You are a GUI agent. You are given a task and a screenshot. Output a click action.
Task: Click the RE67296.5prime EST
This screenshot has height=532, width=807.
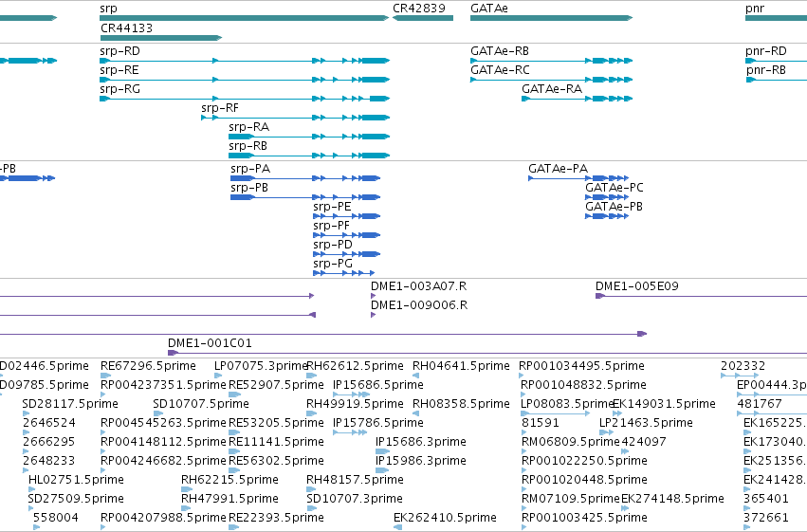pos(105,376)
